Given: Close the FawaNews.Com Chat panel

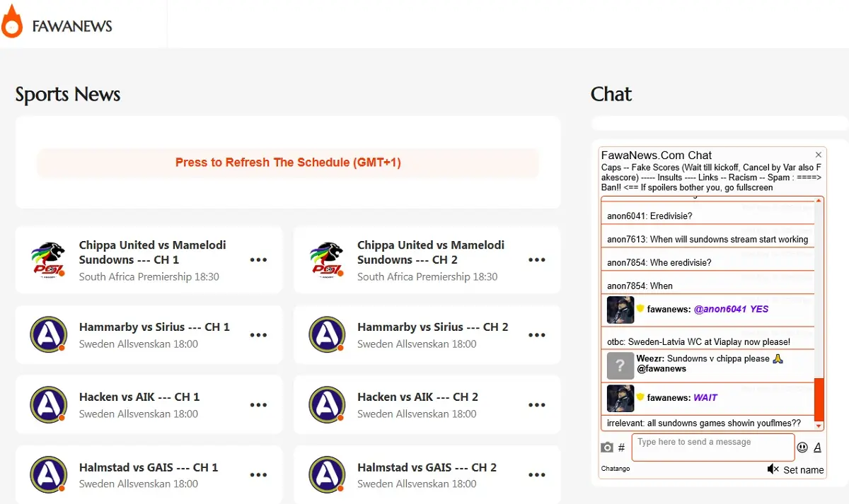Looking at the screenshot, I should [x=819, y=155].
